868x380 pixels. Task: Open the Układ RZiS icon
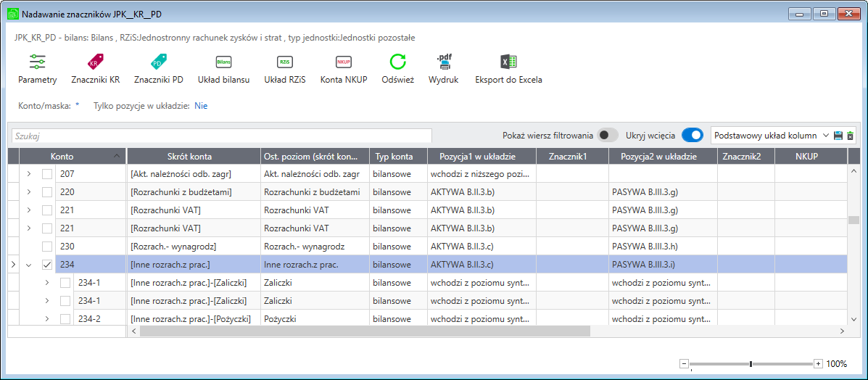pos(284,62)
